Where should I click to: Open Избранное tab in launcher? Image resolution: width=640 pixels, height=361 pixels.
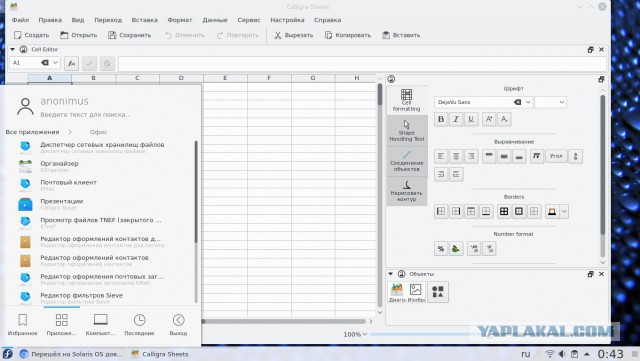[22, 325]
